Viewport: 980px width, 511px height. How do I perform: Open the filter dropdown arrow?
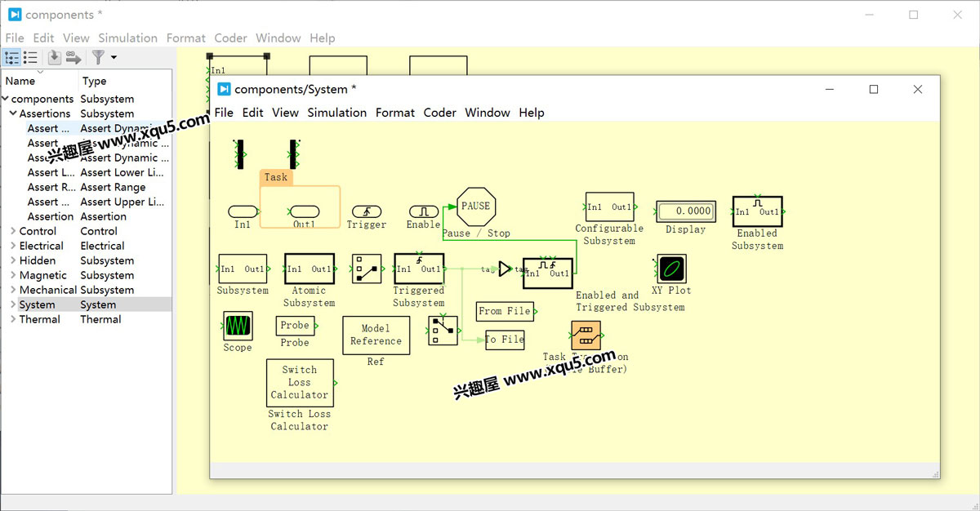pos(114,57)
